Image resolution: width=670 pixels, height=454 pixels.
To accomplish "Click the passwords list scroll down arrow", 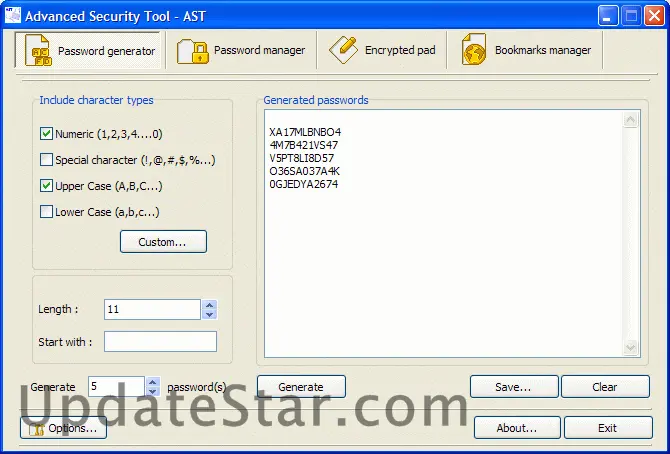I will pos(631,347).
